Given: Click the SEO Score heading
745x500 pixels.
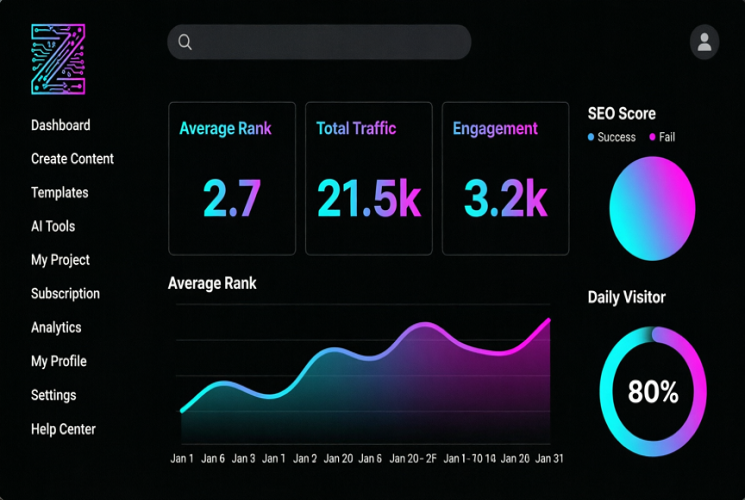Looking at the screenshot, I should tap(621, 114).
